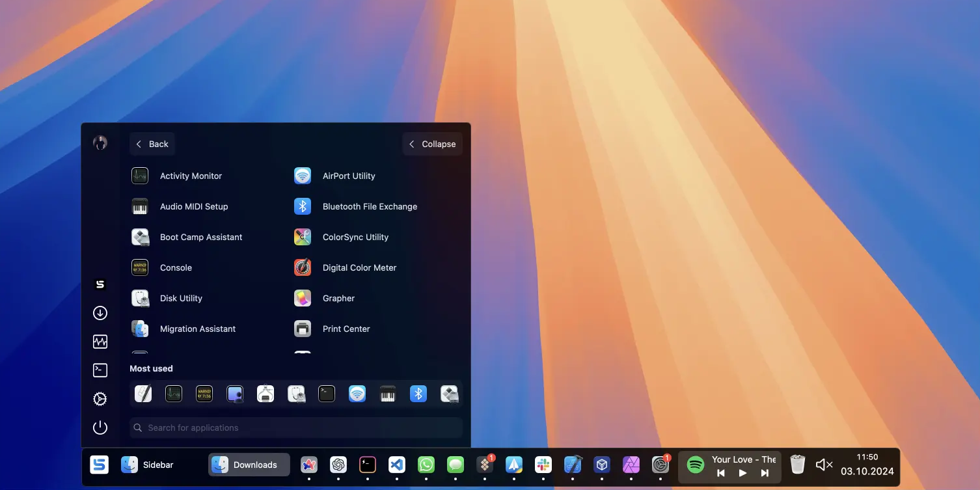Viewport: 980px width, 490px height.
Task: Click the search for applications field
Action: click(x=295, y=428)
